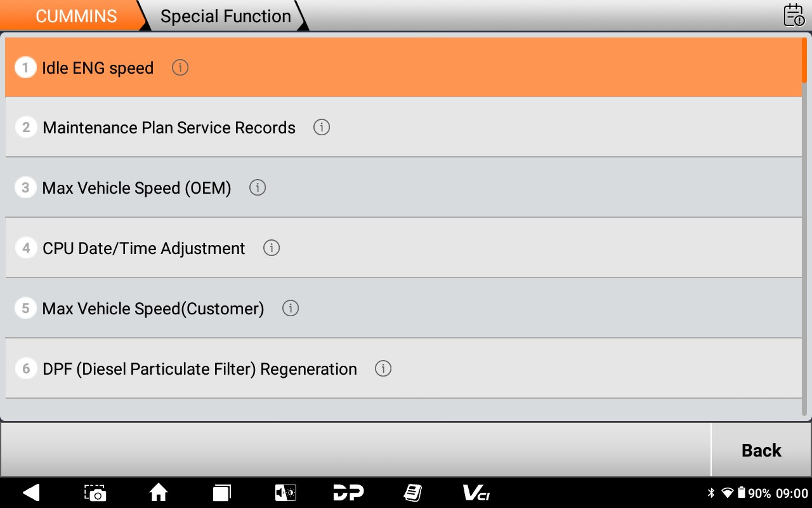812x508 pixels.
Task: View info for DPF Regeneration
Action: 383,369
